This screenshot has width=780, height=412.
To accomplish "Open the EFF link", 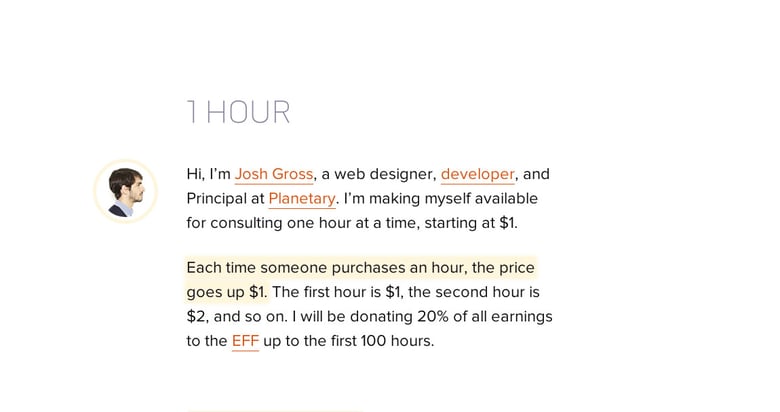I will tap(245, 341).
